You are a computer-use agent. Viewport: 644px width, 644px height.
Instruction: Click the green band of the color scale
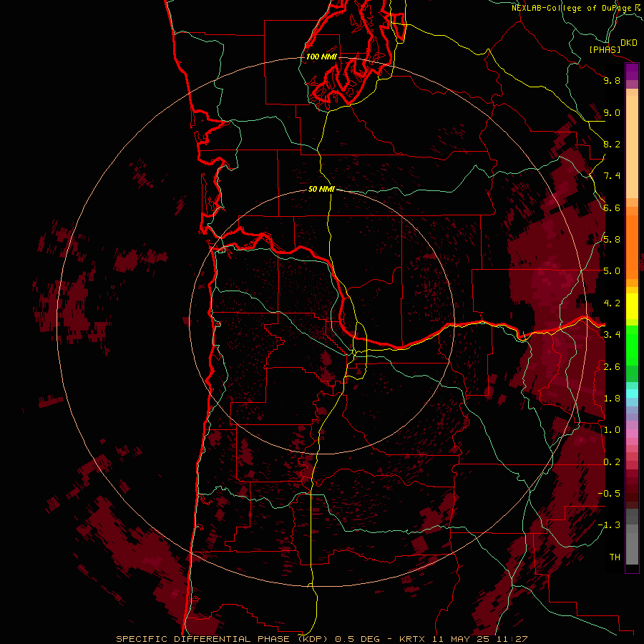tap(632, 346)
